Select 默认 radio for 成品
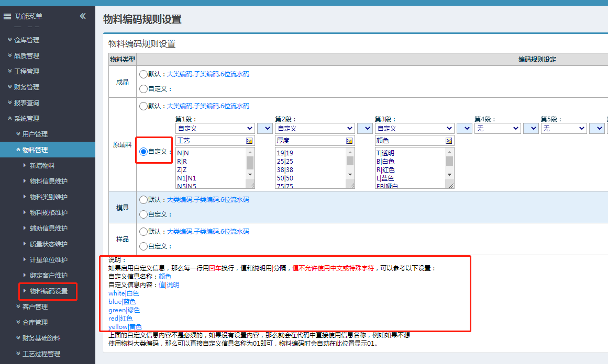 point(143,74)
